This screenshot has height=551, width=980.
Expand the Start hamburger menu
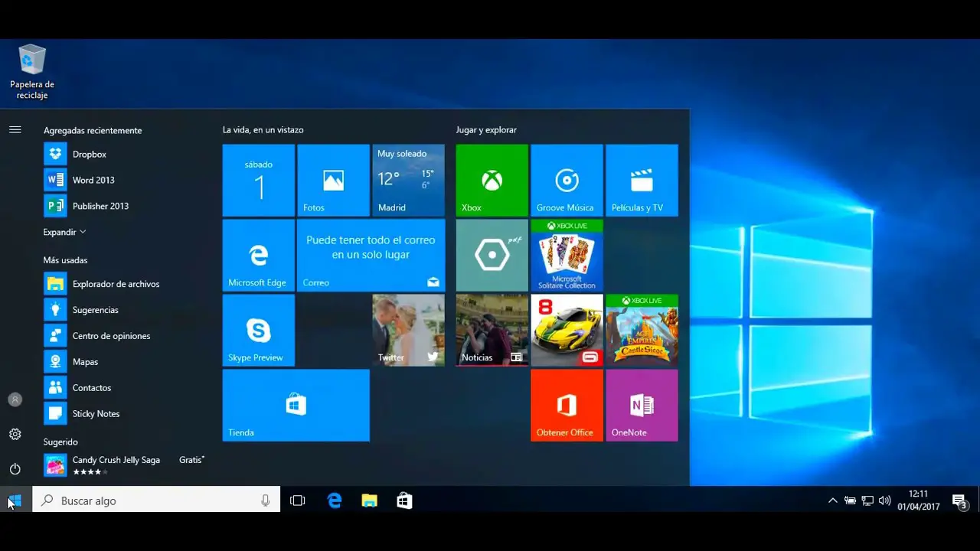(x=15, y=130)
